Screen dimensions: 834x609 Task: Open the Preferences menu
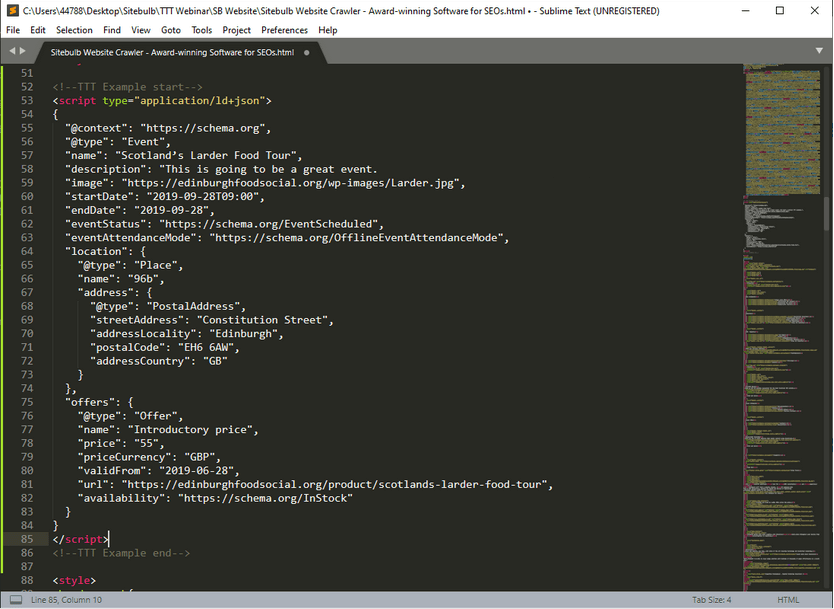pos(285,30)
